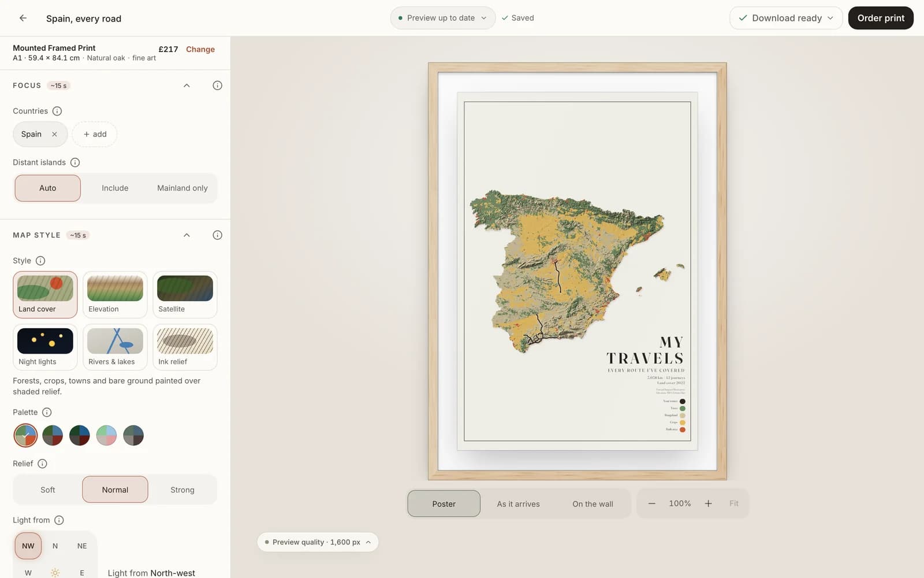
Task: Click Change product link
Action: [x=200, y=49]
